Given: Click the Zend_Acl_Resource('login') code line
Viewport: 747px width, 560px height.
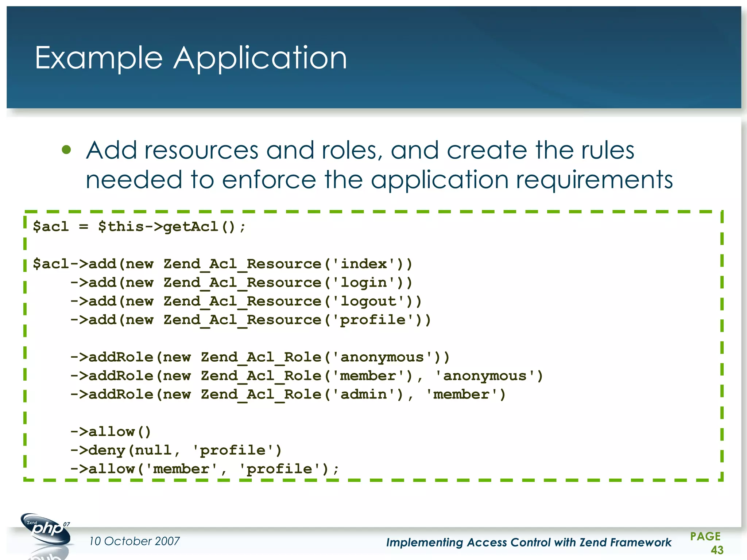Looking at the screenshot, I should pos(241,283).
